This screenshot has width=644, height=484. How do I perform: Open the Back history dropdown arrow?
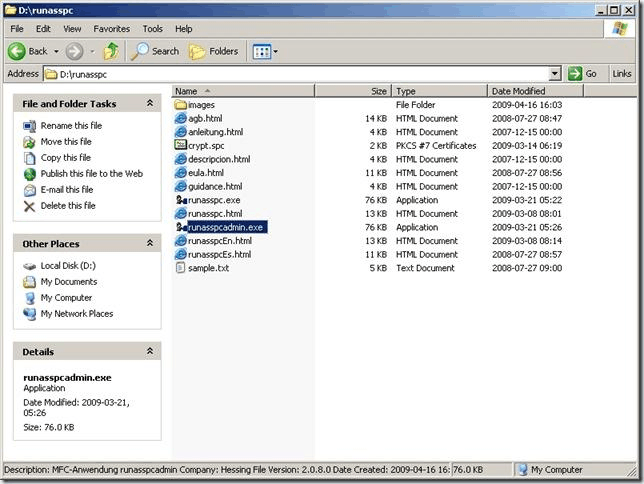click(x=56, y=52)
